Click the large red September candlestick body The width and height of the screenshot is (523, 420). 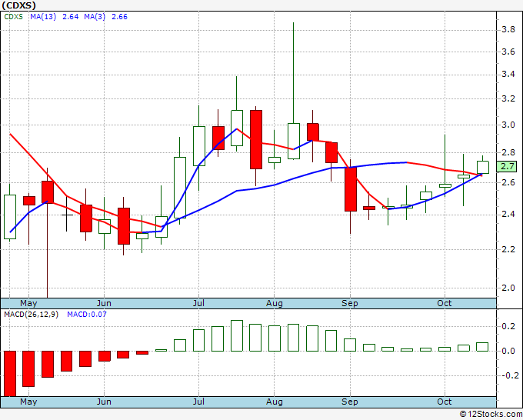pos(351,189)
